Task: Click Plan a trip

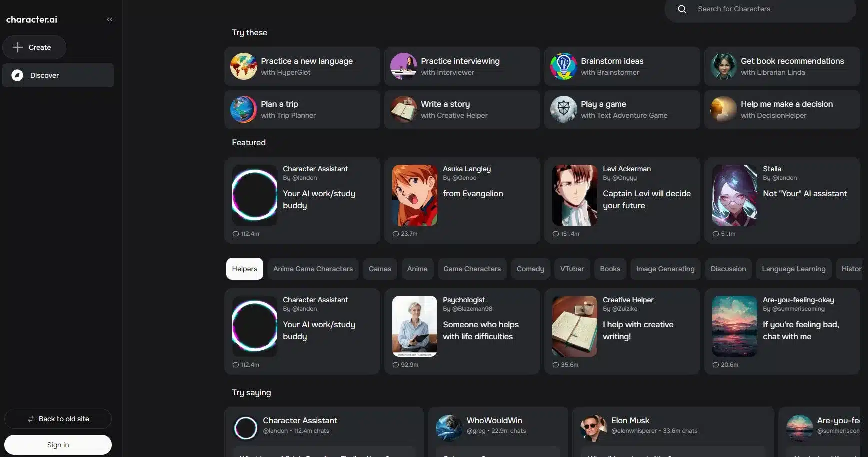Action: [302, 109]
